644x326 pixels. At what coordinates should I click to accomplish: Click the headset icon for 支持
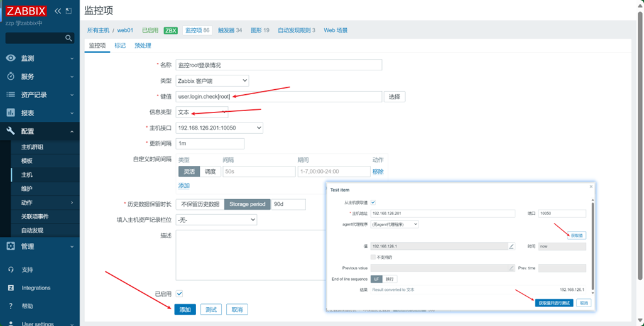[11, 269]
